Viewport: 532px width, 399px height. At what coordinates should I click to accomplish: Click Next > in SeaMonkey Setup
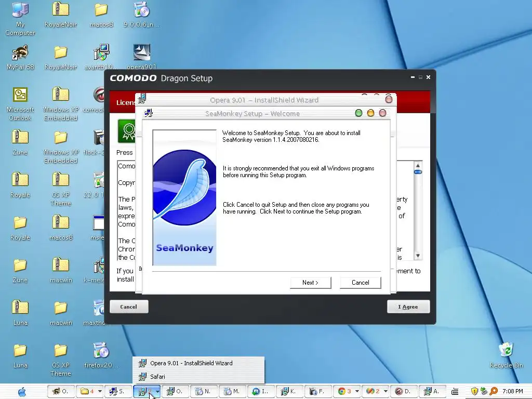[311, 283]
